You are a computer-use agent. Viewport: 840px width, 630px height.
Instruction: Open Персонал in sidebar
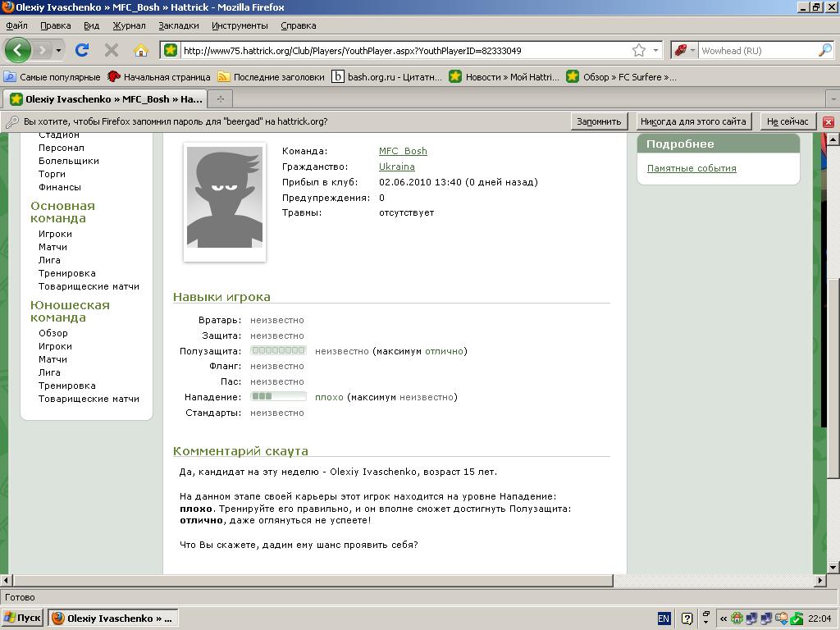click(x=61, y=148)
